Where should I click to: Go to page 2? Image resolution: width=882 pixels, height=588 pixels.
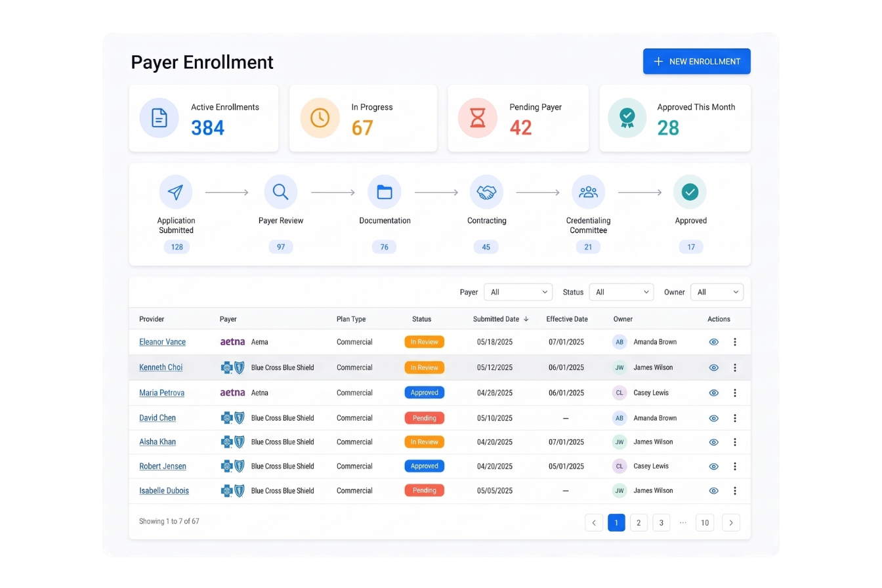click(x=639, y=523)
